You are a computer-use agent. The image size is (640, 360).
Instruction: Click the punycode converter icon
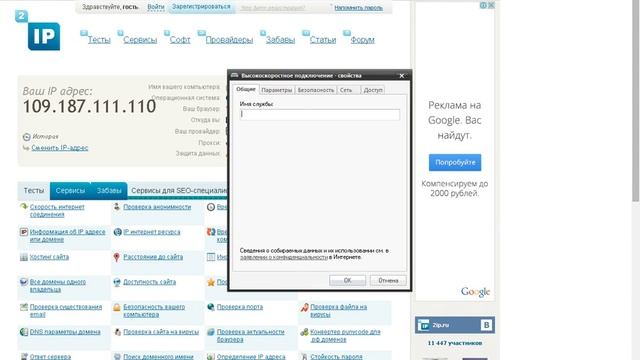(304, 332)
